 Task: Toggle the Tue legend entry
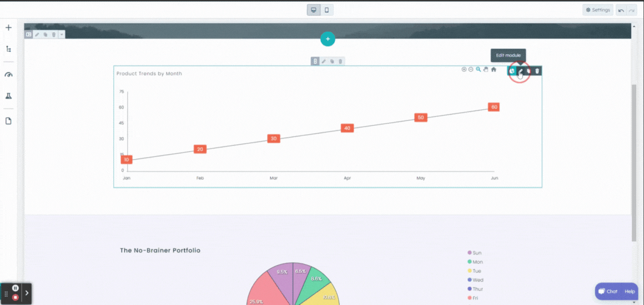474,271
